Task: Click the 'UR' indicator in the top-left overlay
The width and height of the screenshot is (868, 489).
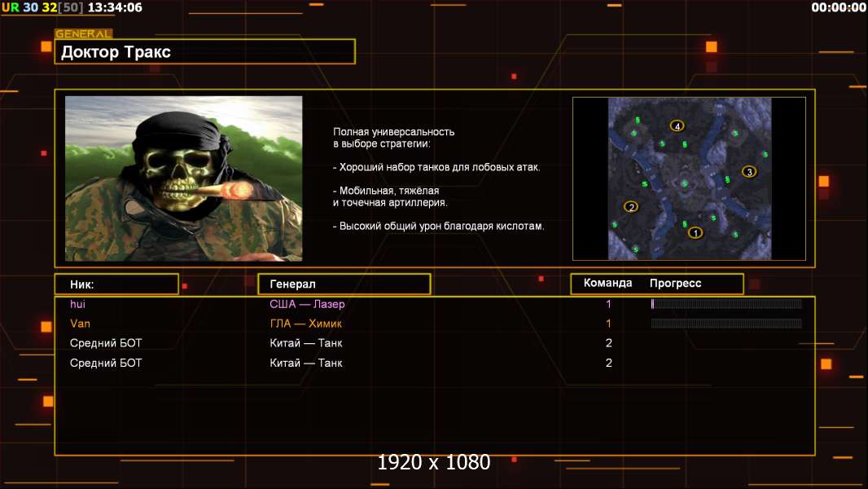Action: (11, 7)
